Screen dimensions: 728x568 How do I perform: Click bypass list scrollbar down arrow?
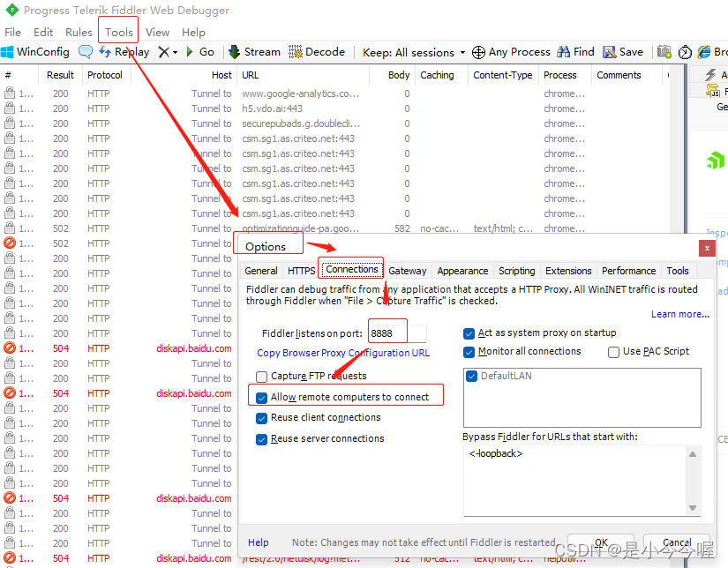[692, 508]
